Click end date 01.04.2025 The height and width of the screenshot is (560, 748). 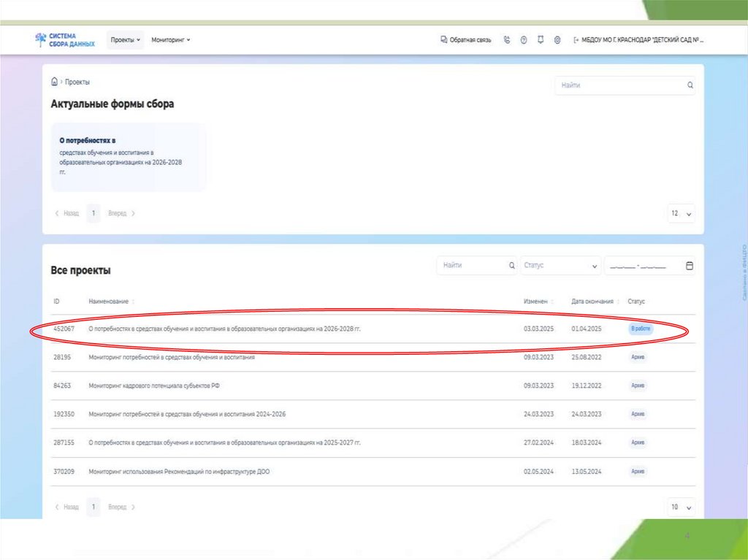587,329
